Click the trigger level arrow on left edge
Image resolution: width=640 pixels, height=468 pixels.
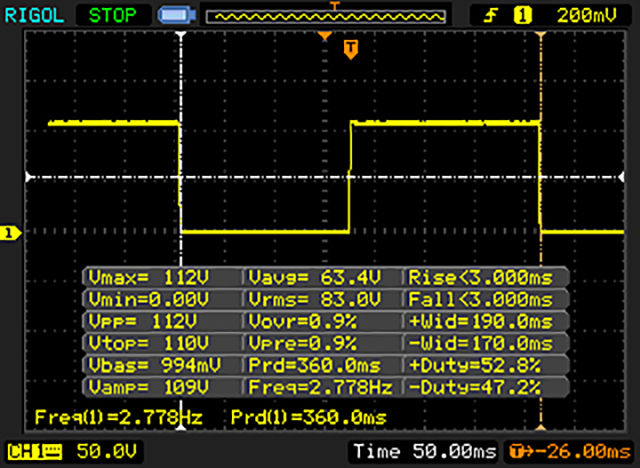click(28, 177)
